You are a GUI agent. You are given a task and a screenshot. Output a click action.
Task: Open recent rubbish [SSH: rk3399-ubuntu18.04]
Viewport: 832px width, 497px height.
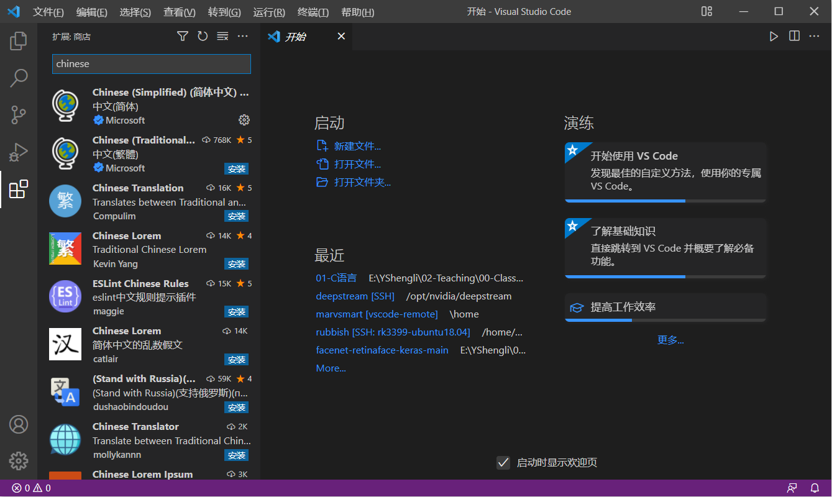click(393, 332)
